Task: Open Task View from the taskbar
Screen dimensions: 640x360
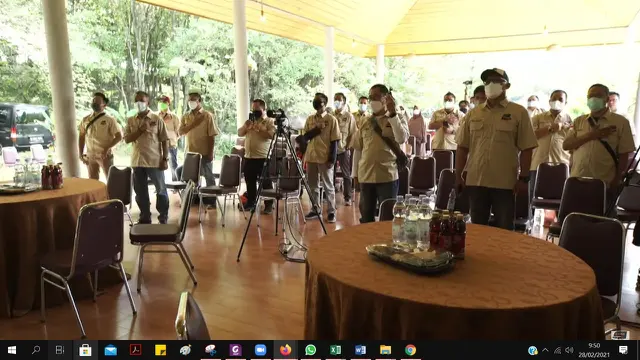Action: (60, 350)
